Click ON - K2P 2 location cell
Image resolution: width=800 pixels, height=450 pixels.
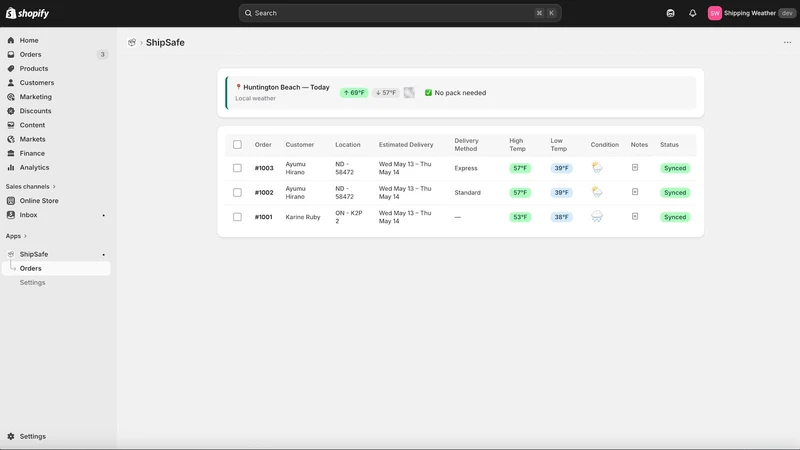[349, 217]
